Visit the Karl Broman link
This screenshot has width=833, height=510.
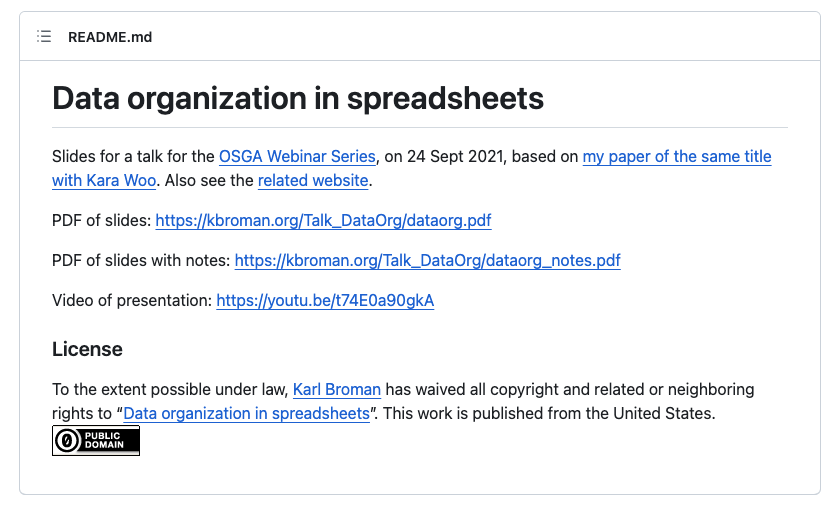(x=337, y=389)
